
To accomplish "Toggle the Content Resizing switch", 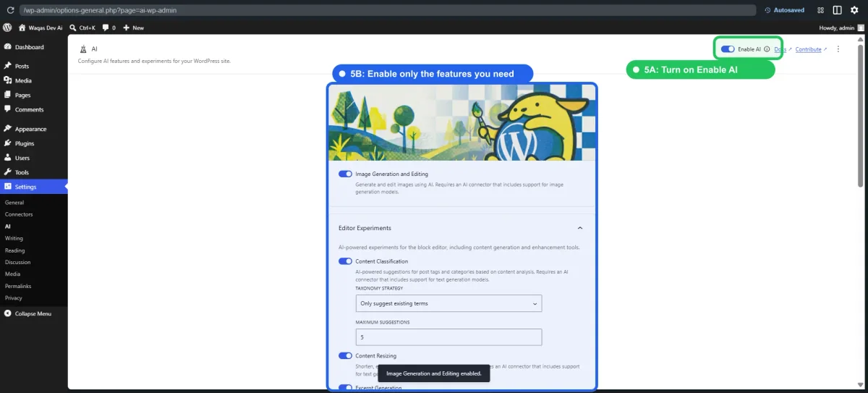I will [x=345, y=356].
